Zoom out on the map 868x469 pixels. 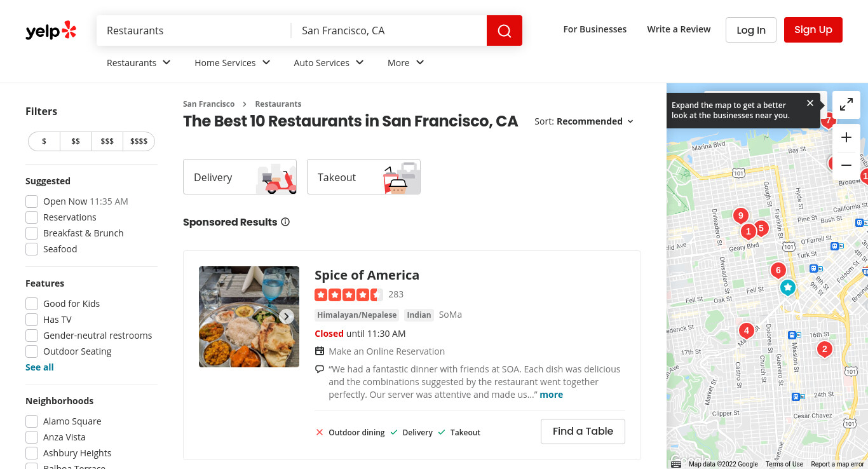pyautogui.click(x=846, y=166)
